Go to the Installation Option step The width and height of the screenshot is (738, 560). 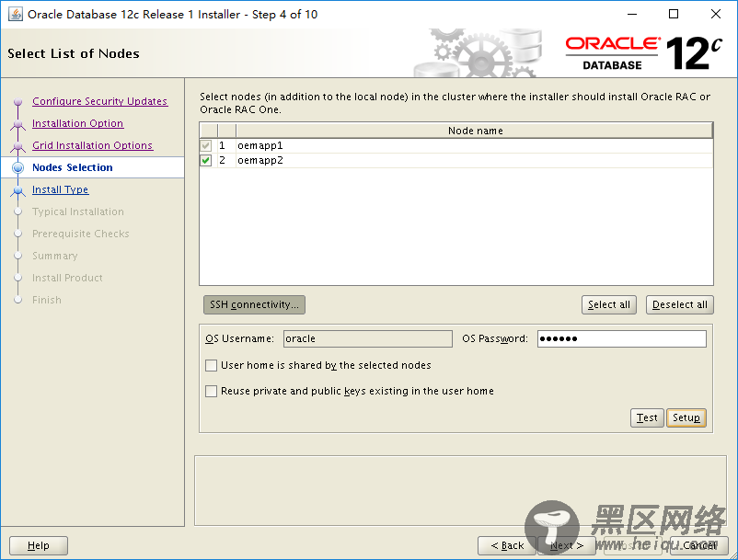pyautogui.click(x=77, y=123)
